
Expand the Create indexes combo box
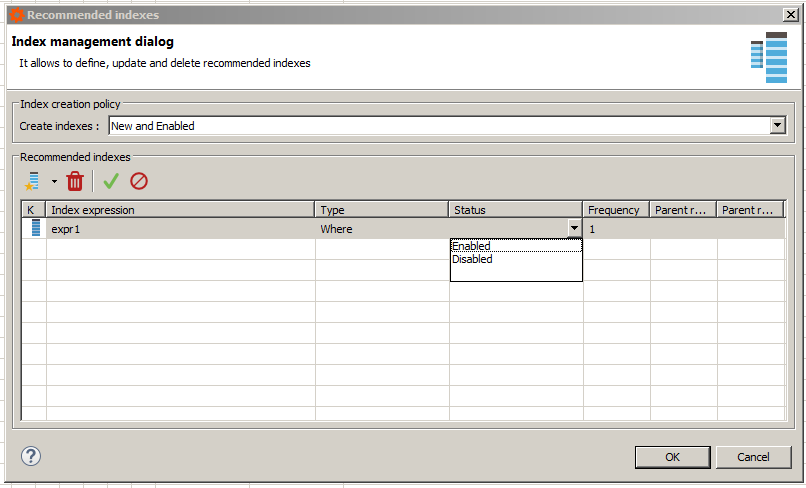coord(777,126)
